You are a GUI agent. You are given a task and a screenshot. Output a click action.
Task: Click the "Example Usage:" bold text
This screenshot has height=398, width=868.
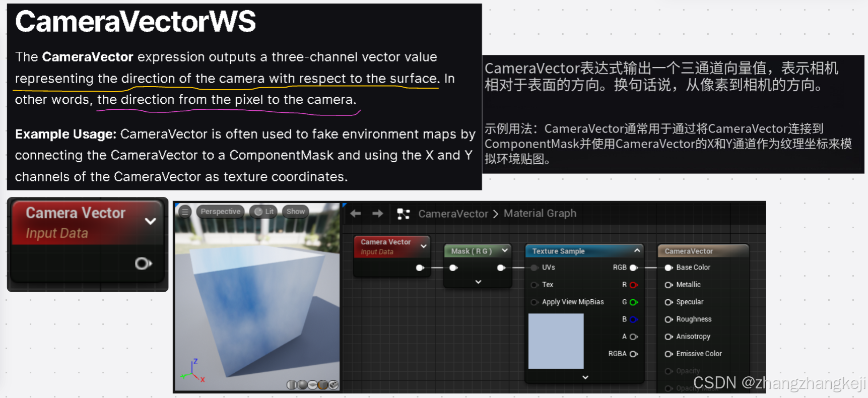pyautogui.click(x=65, y=134)
